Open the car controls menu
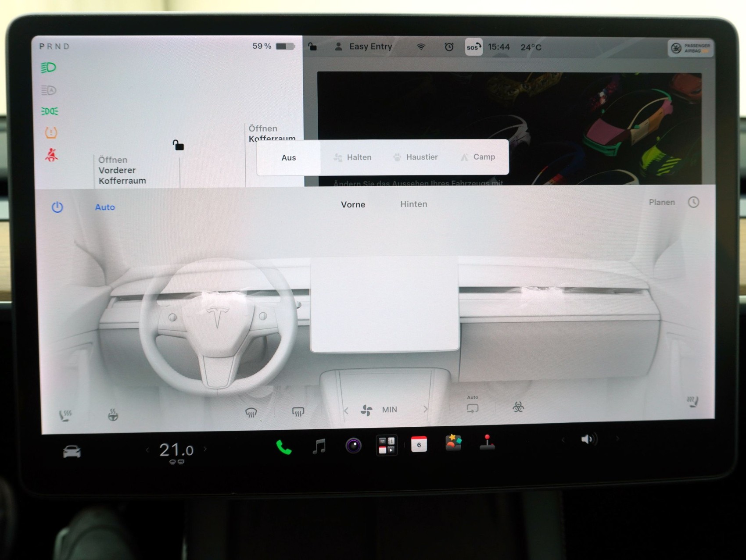The width and height of the screenshot is (746, 560). click(72, 451)
